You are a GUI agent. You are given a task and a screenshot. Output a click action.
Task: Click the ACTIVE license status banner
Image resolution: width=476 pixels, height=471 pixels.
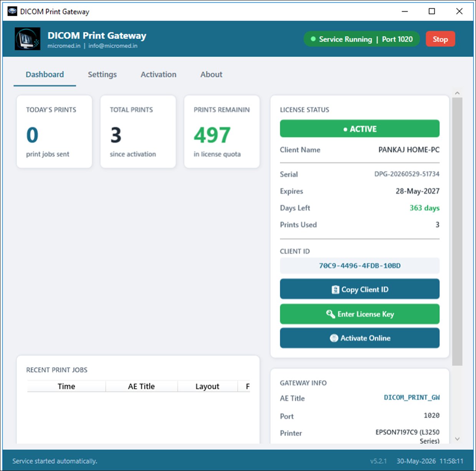pos(360,129)
